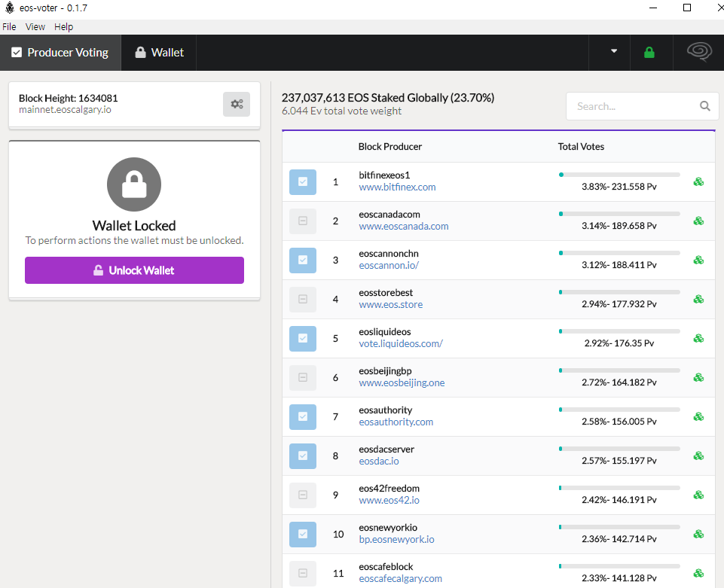Toggle vote checkbox for eosbeijingbp
The image size is (724, 588).
(303, 377)
